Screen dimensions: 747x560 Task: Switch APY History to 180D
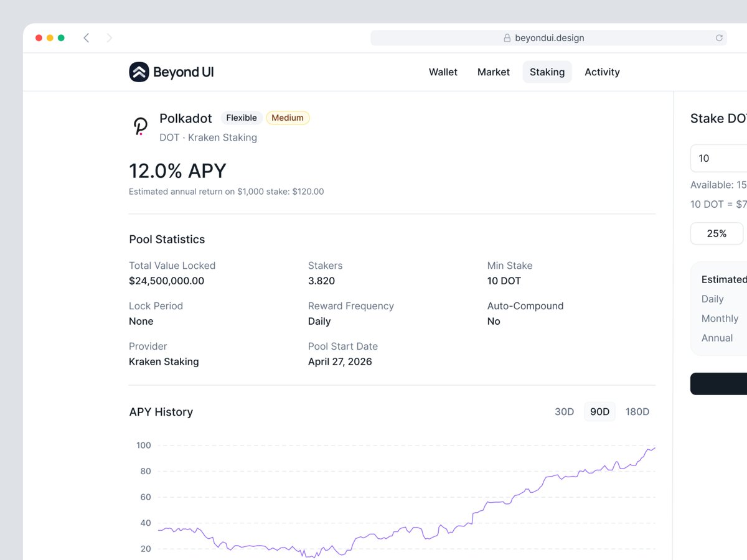pyautogui.click(x=637, y=412)
